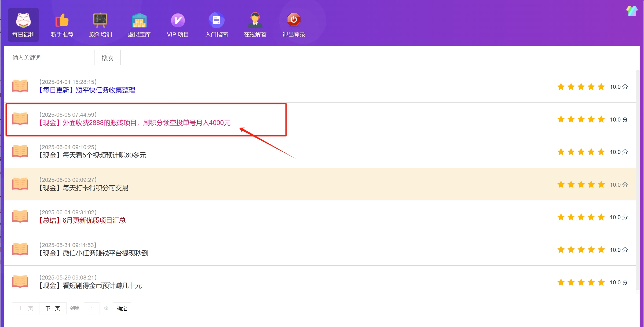644x327 pixels.
Task: Click the colorful logo in top-right corner
Action: (632, 11)
